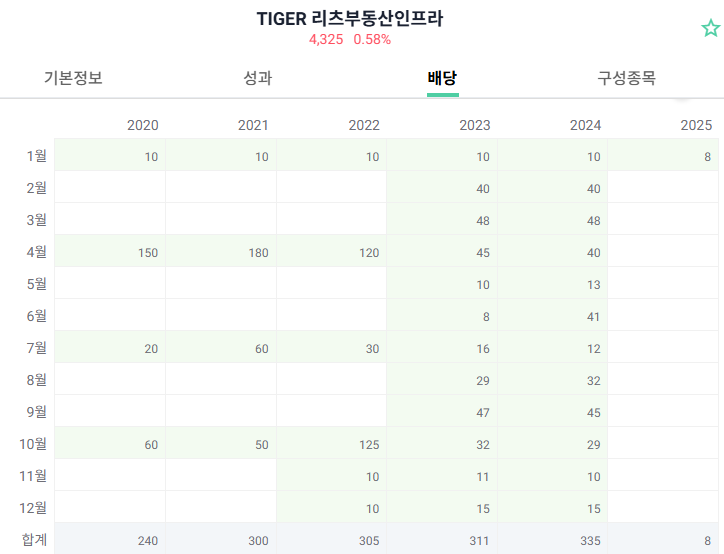Click the 125 cell for October 2022
724x554 pixels.
click(x=332, y=443)
